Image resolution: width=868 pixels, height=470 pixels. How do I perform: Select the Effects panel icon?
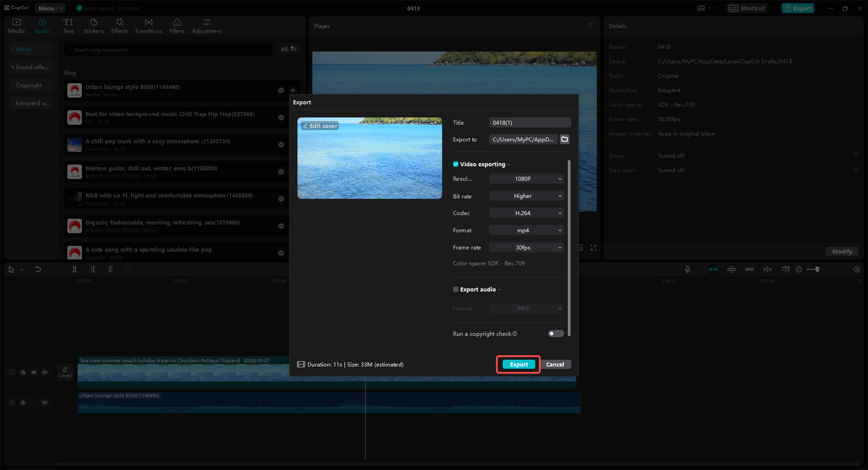[119, 25]
